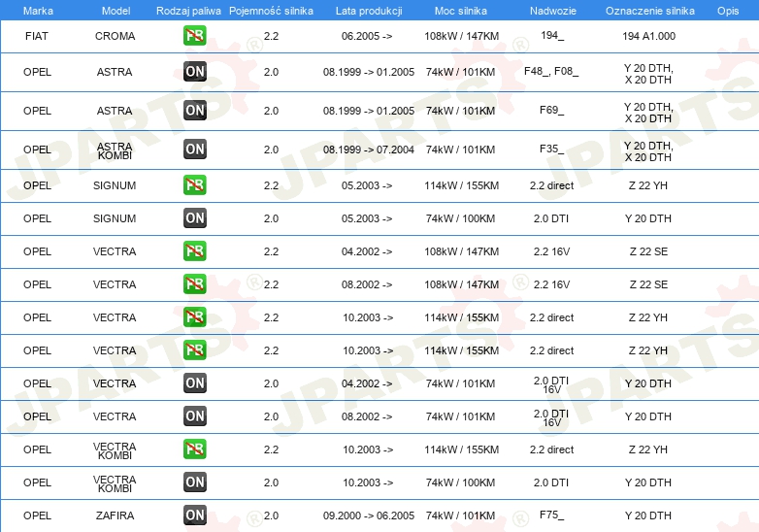The height and width of the screenshot is (532, 759).
Task: Click 2.2 direct in the VECTRA KOMBI row
Action: click(x=552, y=449)
